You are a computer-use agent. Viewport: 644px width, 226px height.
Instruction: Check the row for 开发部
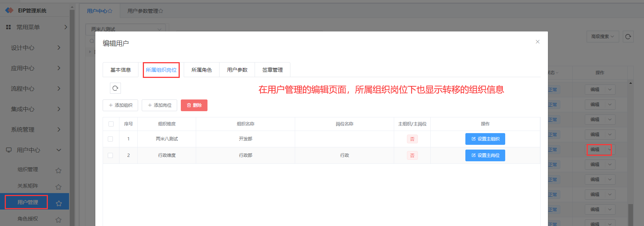110,139
